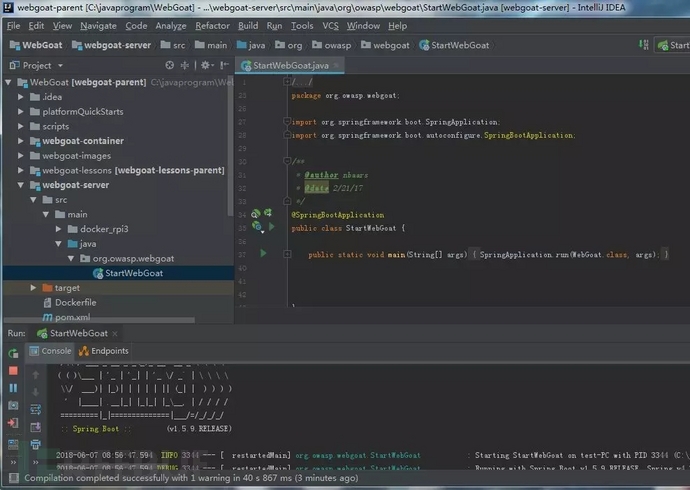Screen dimensions: 690x490
Task: Stop the running StartWebGoat process
Action: [13, 369]
